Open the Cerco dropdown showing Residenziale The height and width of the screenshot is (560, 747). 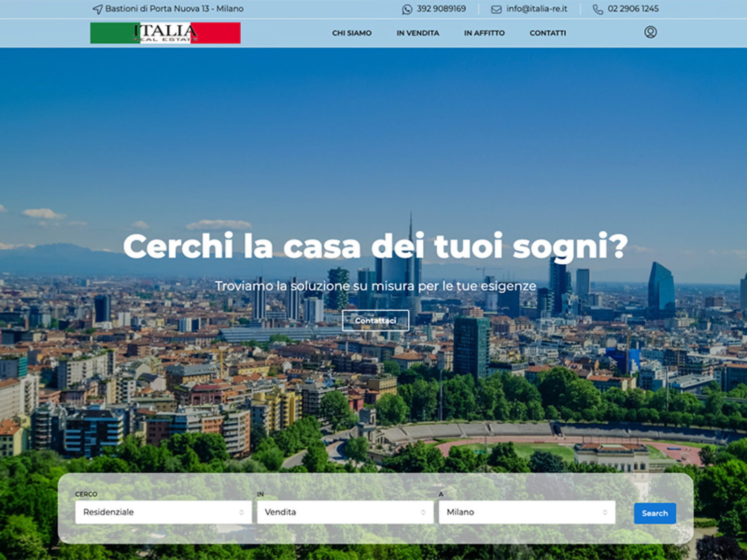[x=163, y=512]
